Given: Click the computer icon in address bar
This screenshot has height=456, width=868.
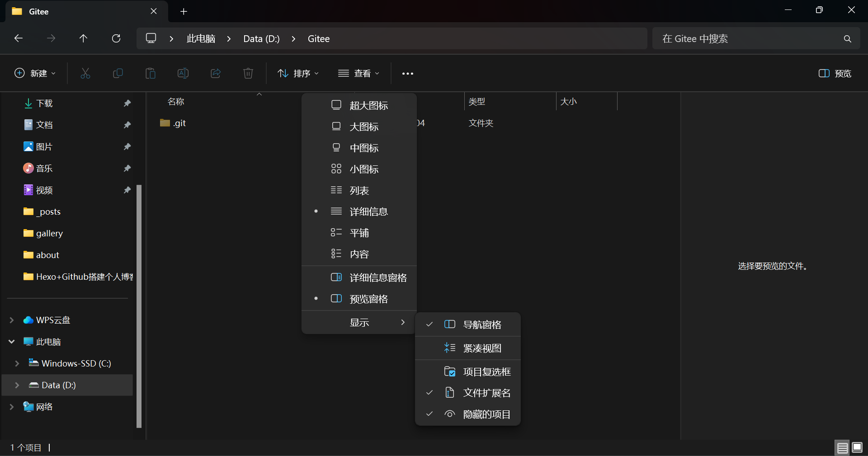Looking at the screenshot, I should [x=151, y=38].
